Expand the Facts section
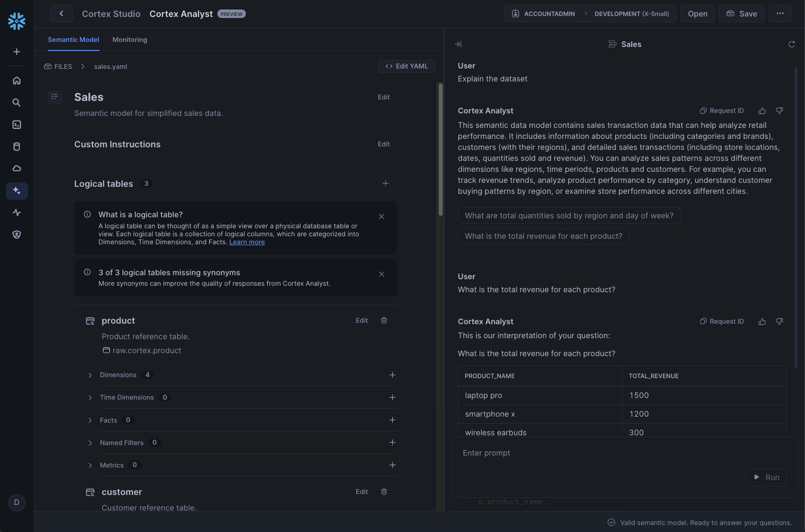Screen dimensions: 805x532 click(x=90, y=420)
